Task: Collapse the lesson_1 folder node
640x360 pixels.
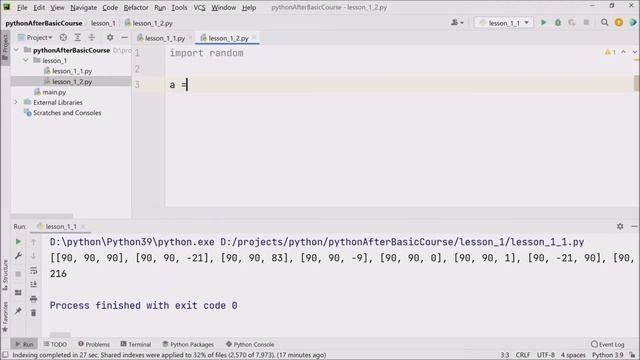Action: 26,60
